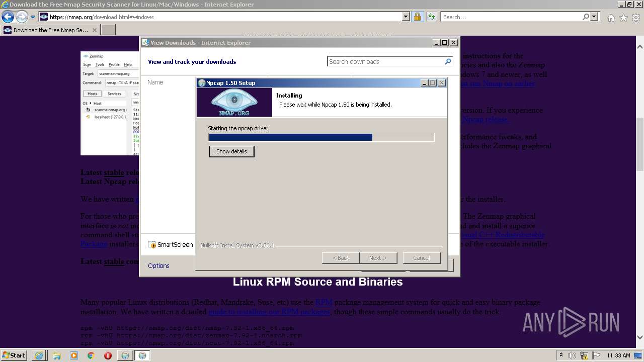This screenshot has height=362, width=644.
Task: Open a new blank tab
Action: (x=108, y=30)
